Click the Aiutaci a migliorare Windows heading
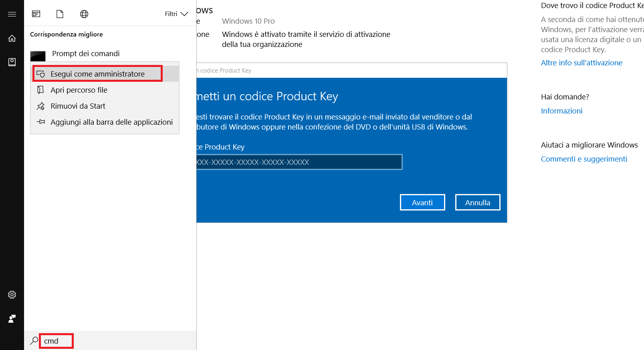Screen dimensions: 644x350 pos(589,145)
